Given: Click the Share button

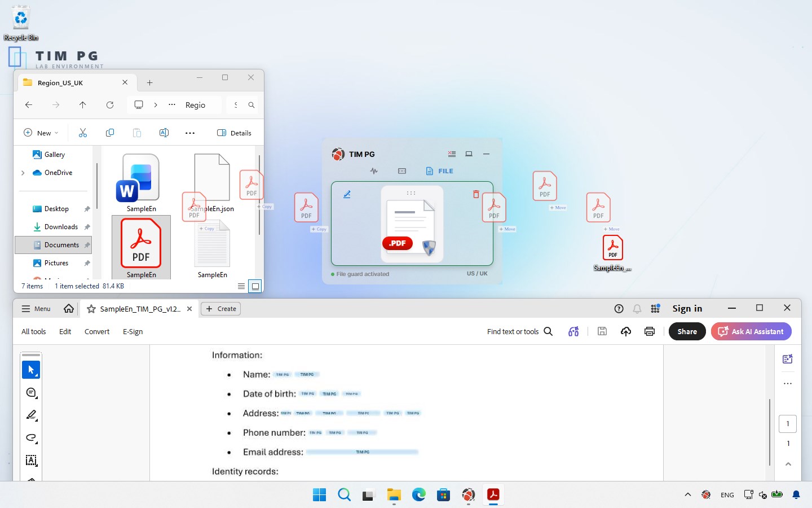Looking at the screenshot, I should pyautogui.click(x=687, y=331).
